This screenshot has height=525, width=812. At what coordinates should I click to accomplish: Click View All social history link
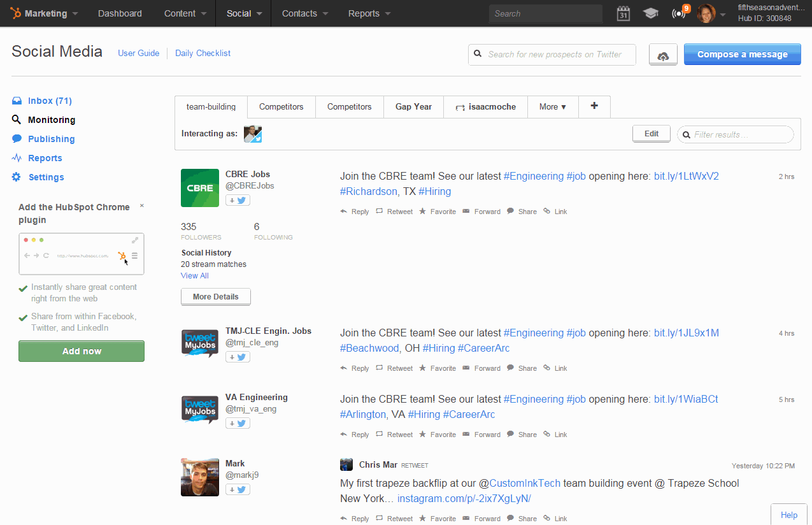pos(195,276)
